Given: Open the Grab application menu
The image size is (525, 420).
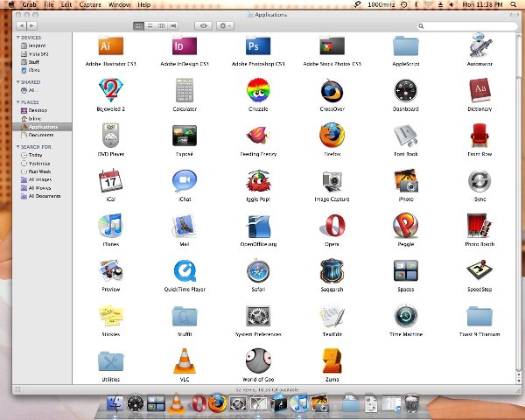Looking at the screenshot, I should [29, 4].
